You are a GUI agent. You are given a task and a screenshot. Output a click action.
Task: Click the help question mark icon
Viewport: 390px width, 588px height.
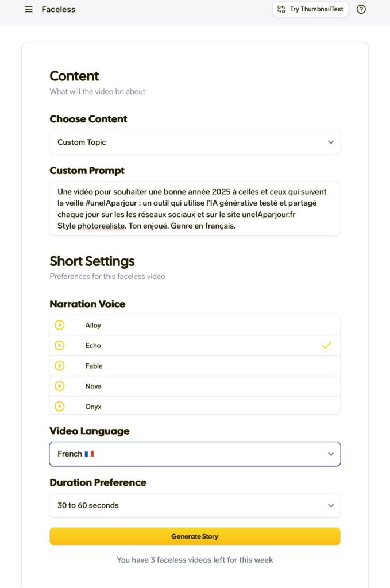[x=361, y=9]
